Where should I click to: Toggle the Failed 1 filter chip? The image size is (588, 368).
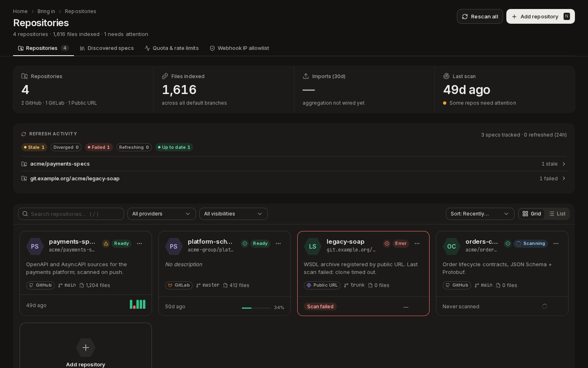99,147
